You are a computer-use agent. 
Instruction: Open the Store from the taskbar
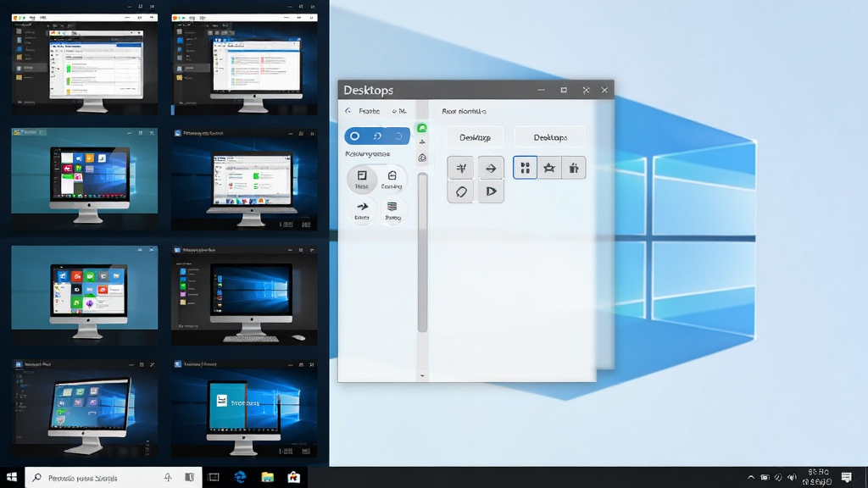pyautogui.click(x=293, y=477)
